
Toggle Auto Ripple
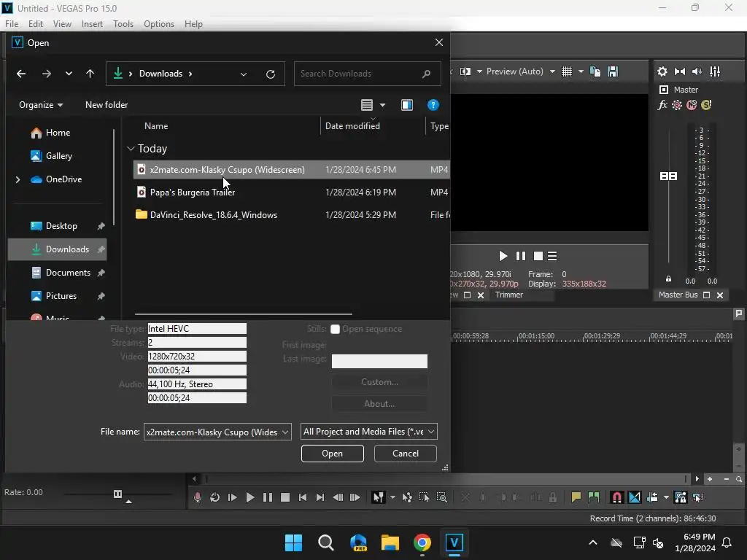tap(652, 497)
